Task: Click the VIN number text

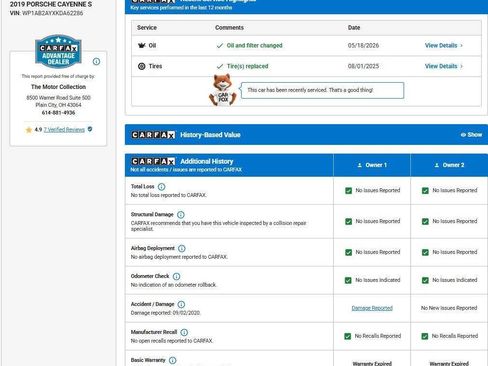Action: click(52, 13)
